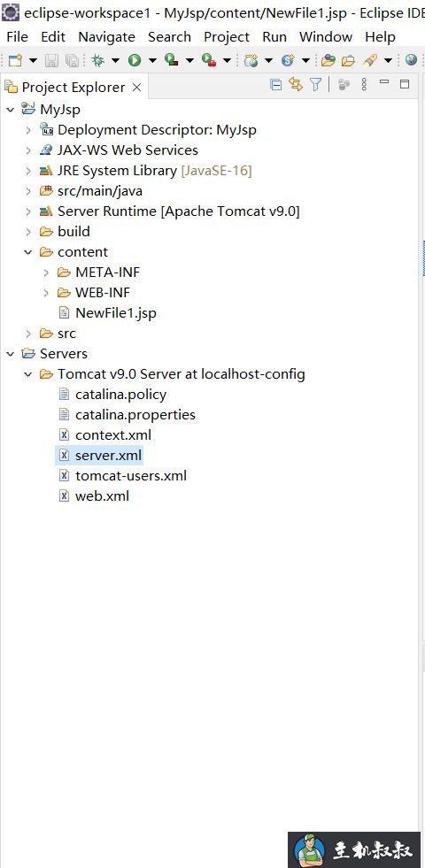
Task: Open dropdown arrow next to Debug icon
Action: [x=115, y=60]
